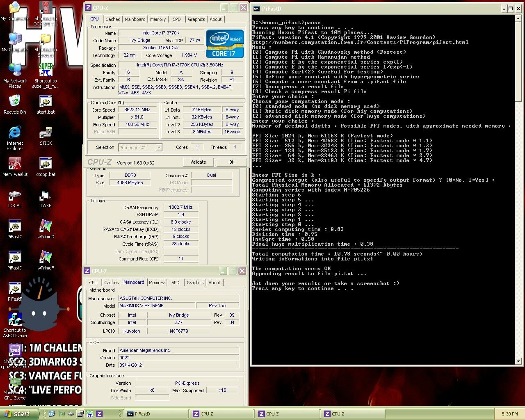Select the STICK desktop shortcut
The image size is (525, 420).
pyautogui.click(x=46, y=136)
